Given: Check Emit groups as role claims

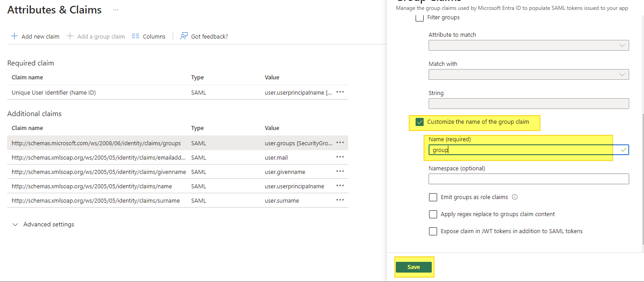Looking at the screenshot, I should (x=433, y=197).
